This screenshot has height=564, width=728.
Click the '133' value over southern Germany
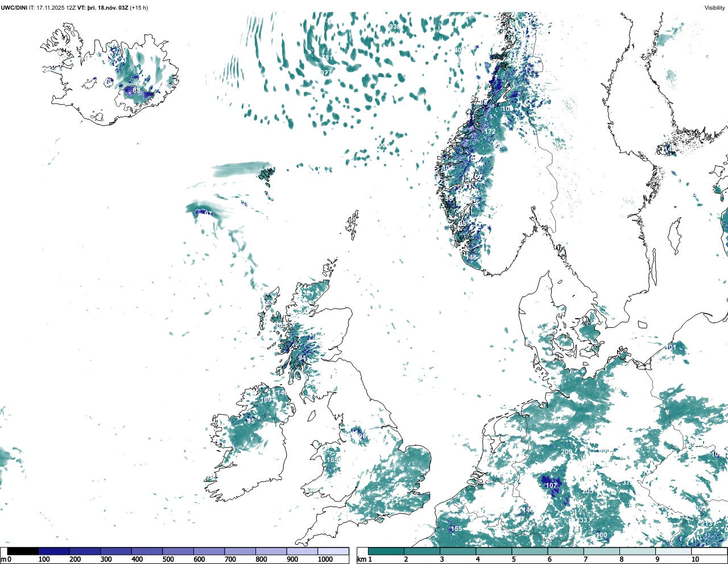tap(582, 521)
